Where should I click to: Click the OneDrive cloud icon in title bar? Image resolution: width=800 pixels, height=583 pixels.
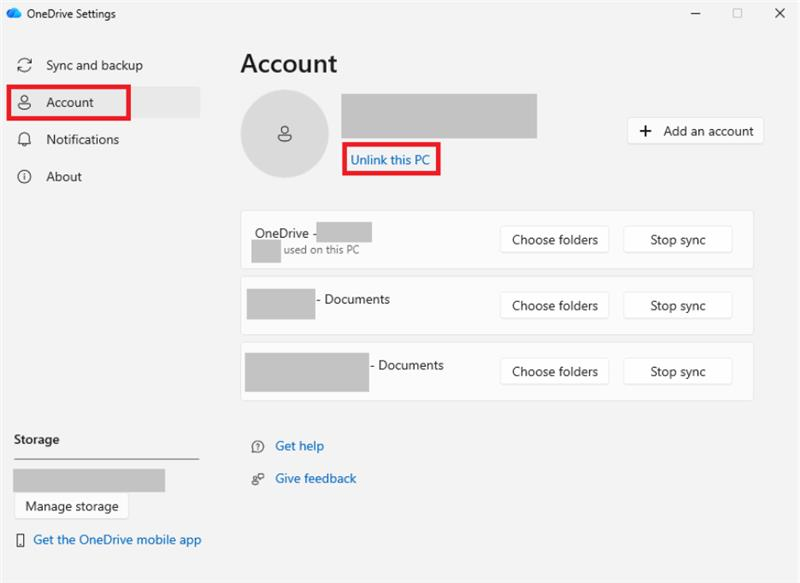(x=14, y=13)
